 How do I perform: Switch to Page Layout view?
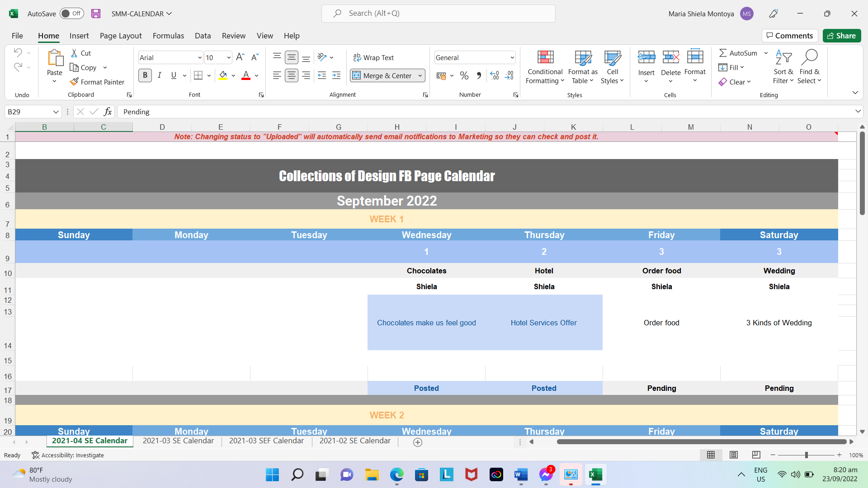734,455
